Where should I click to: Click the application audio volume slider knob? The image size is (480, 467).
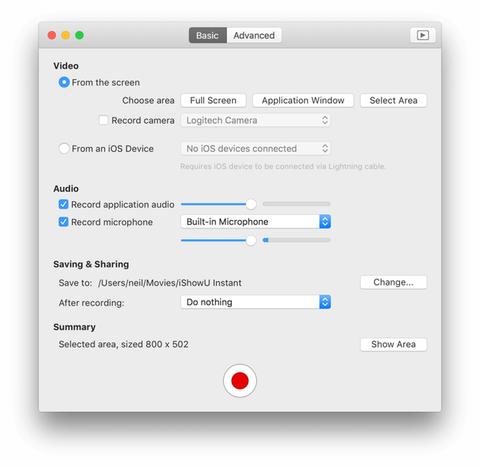[x=251, y=204]
